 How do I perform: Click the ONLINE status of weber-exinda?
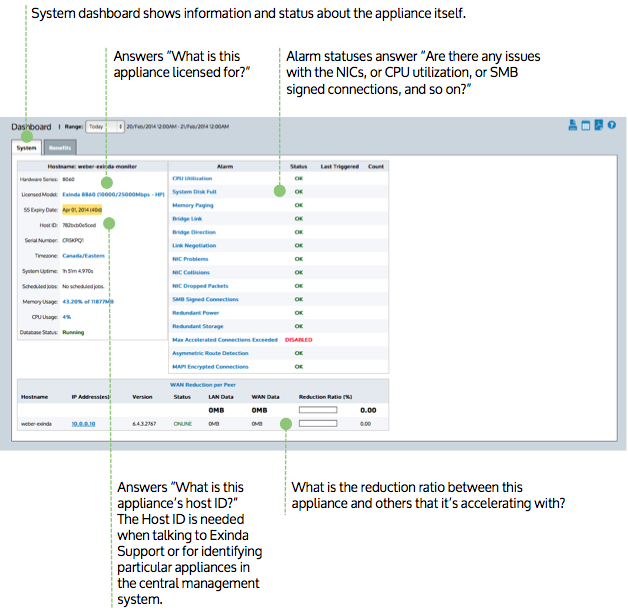183,424
